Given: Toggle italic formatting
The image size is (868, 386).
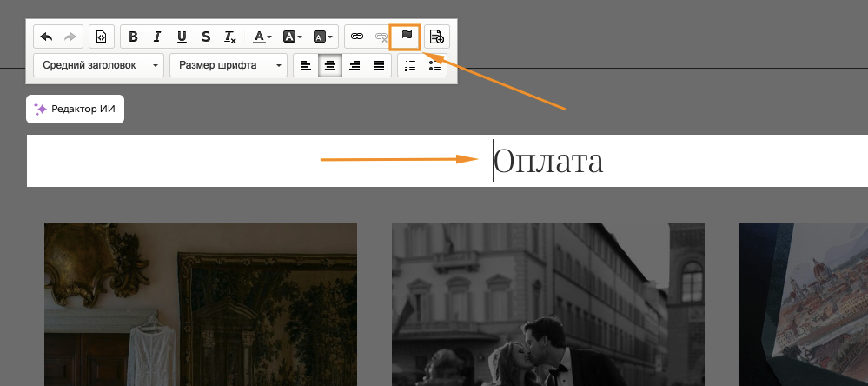Looking at the screenshot, I should coord(157,37).
